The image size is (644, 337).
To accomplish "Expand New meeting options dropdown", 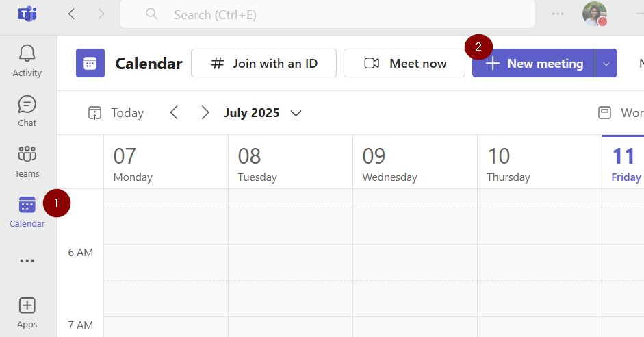I will pos(606,64).
